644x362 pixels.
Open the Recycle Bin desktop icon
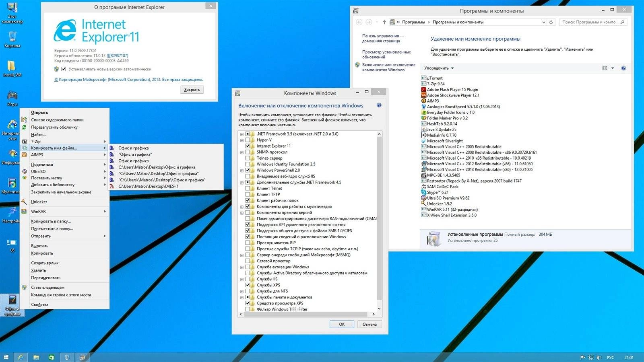(12, 39)
